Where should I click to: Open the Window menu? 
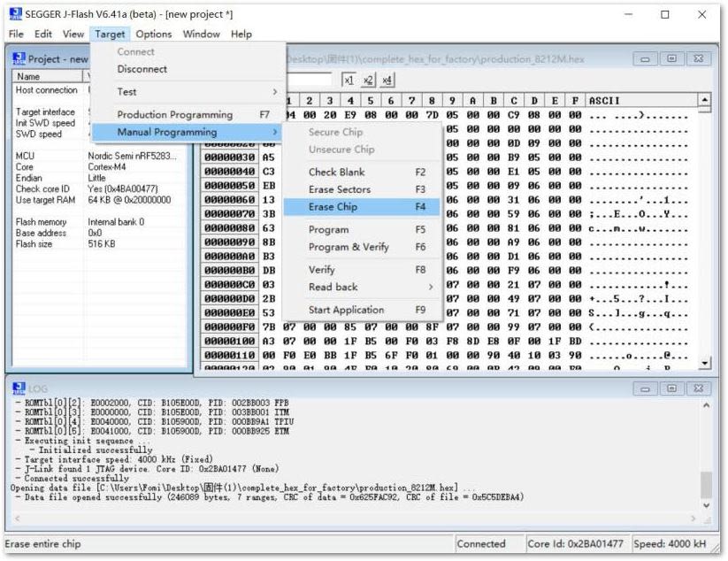point(201,34)
